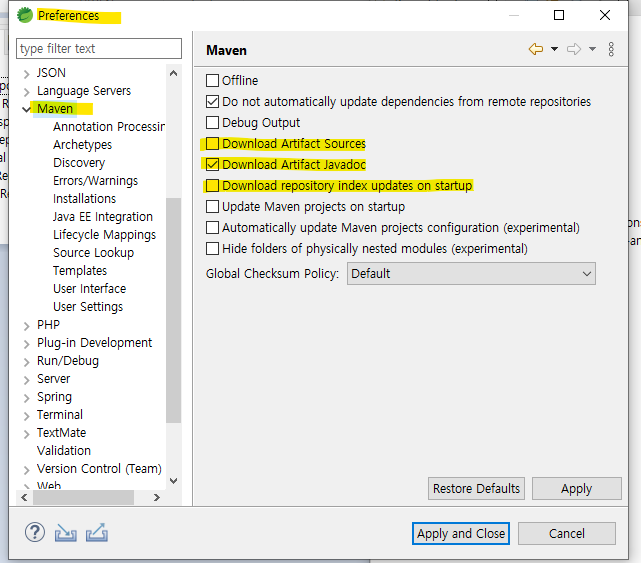Select Archetypes under Maven
The width and height of the screenshot is (641, 563).
click(82, 145)
